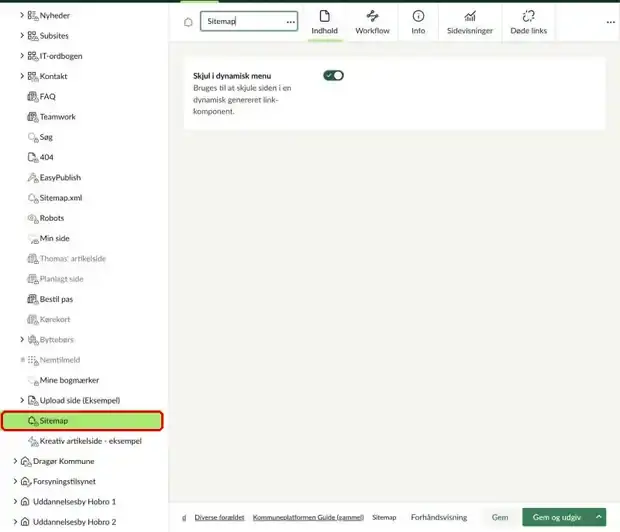Expand the Uddannelsesby Hobro 1 node
The height and width of the screenshot is (532, 620).
click(x=15, y=501)
